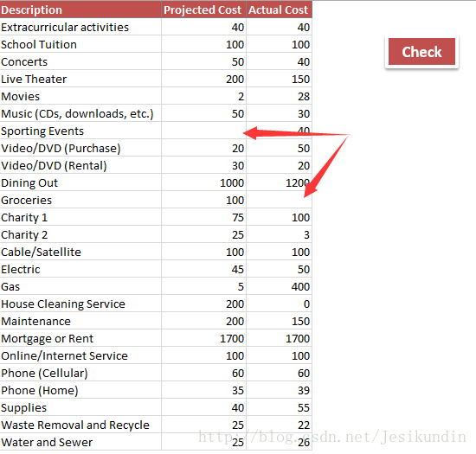Select Actual Cost 40 for Concerts

tap(279, 61)
